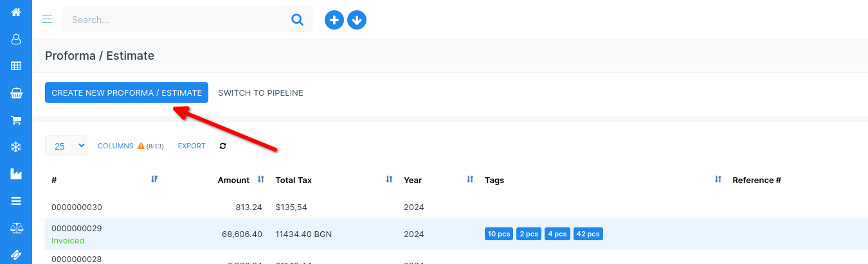Image resolution: width=868 pixels, height=264 pixels.
Task: Click the blue plus add button
Action: tap(334, 20)
